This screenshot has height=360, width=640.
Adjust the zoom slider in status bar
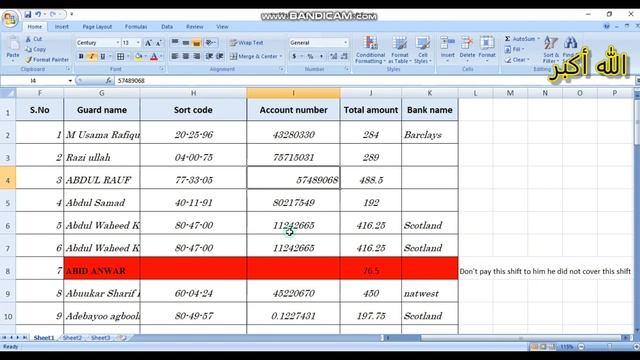(x=609, y=347)
